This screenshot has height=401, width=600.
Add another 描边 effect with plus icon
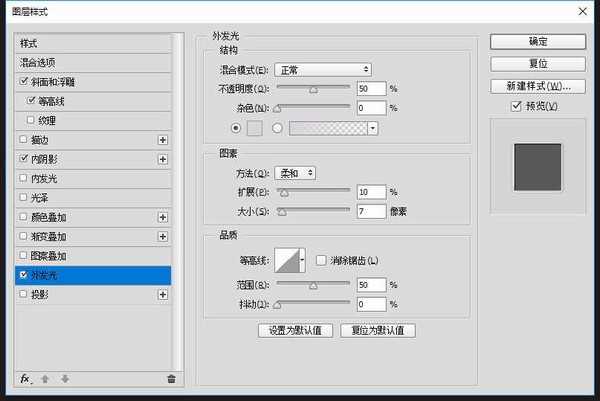point(163,140)
